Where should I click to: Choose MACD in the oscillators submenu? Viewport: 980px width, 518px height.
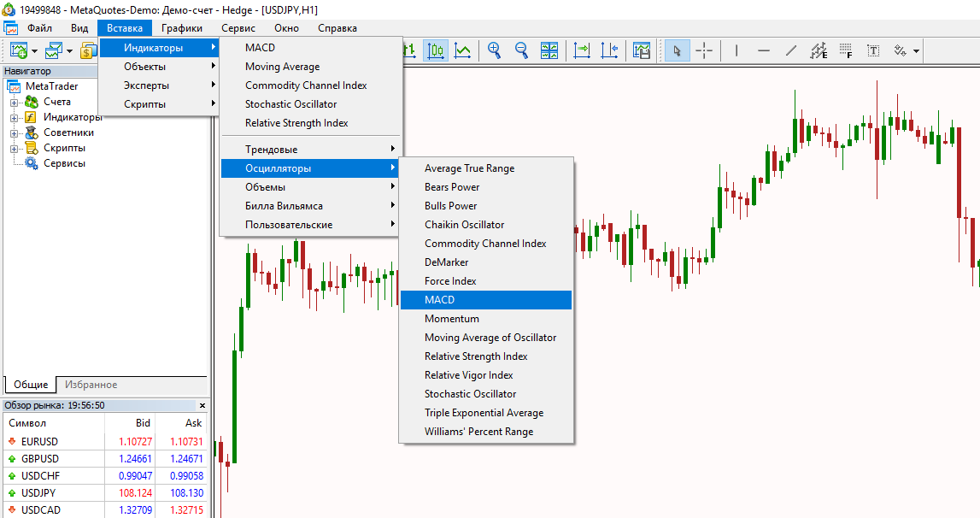click(x=485, y=300)
